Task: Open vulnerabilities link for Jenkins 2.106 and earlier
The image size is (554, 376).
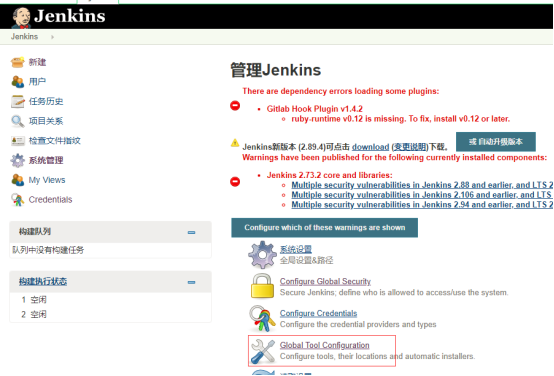Action: [422, 195]
